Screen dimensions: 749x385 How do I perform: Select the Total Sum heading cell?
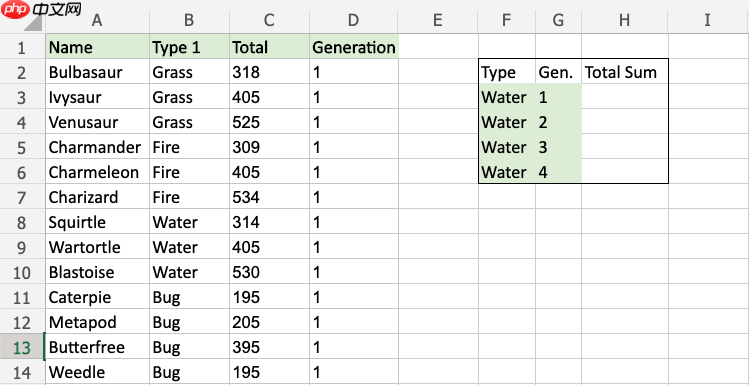[624, 72]
